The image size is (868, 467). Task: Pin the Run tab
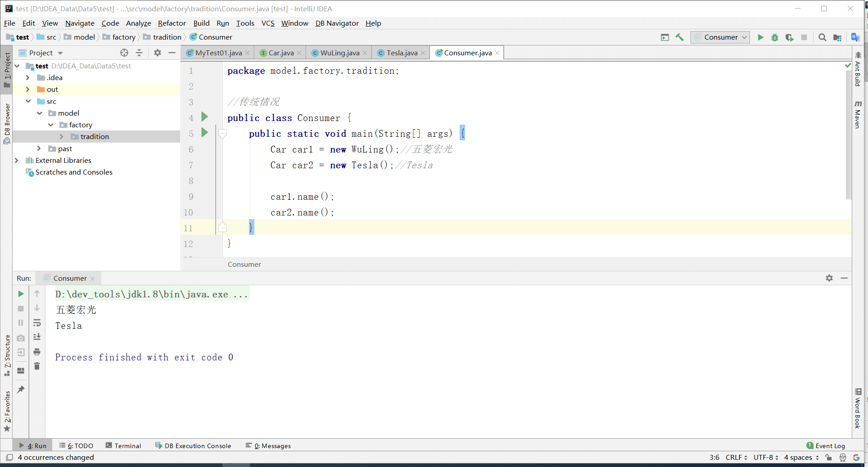click(x=21, y=390)
